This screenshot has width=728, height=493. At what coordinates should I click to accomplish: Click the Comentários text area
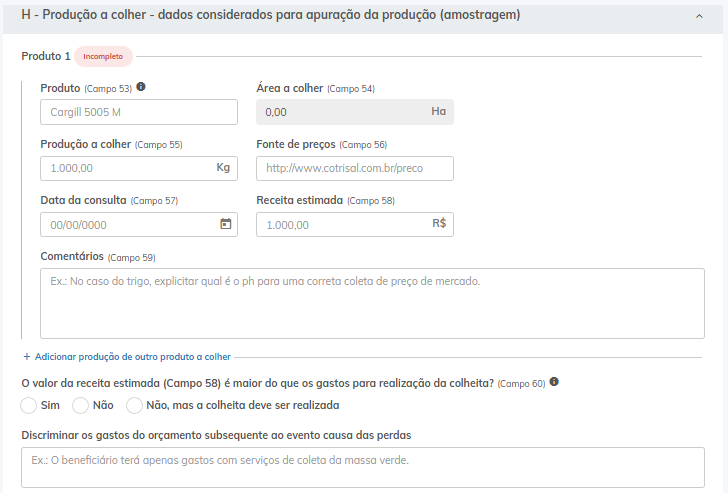(371, 303)
